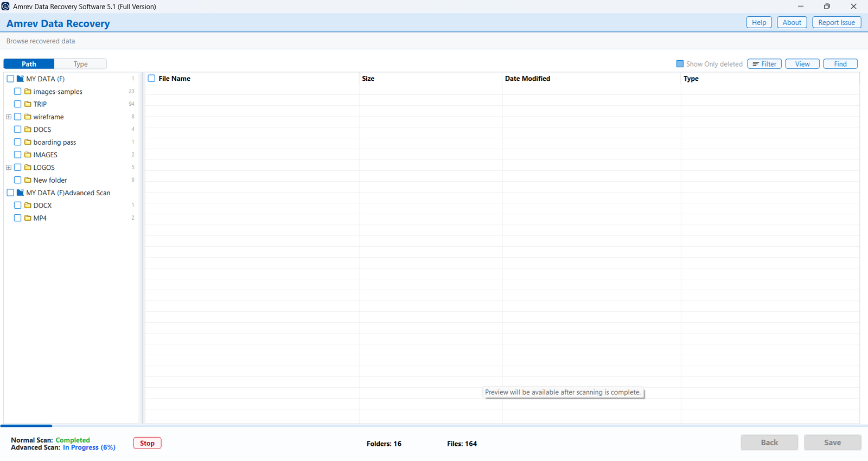868x461 pixels.
Task: Check the DOCS folder checkbox
Action: tap(18, 130)
